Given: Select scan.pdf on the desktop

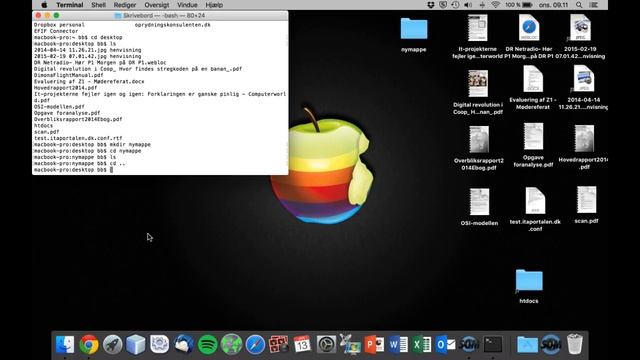Looking at the screenshot, I should click(586, 205).
